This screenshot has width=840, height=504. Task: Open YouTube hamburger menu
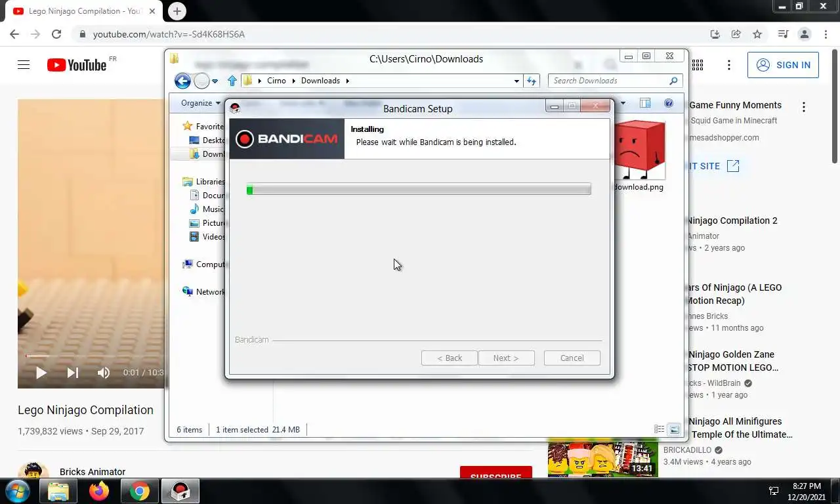point(24,65)
